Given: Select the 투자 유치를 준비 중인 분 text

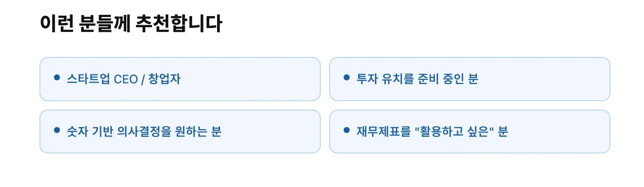Looking at the screenshot, I should pyautogui.click(x=417, y=79).
